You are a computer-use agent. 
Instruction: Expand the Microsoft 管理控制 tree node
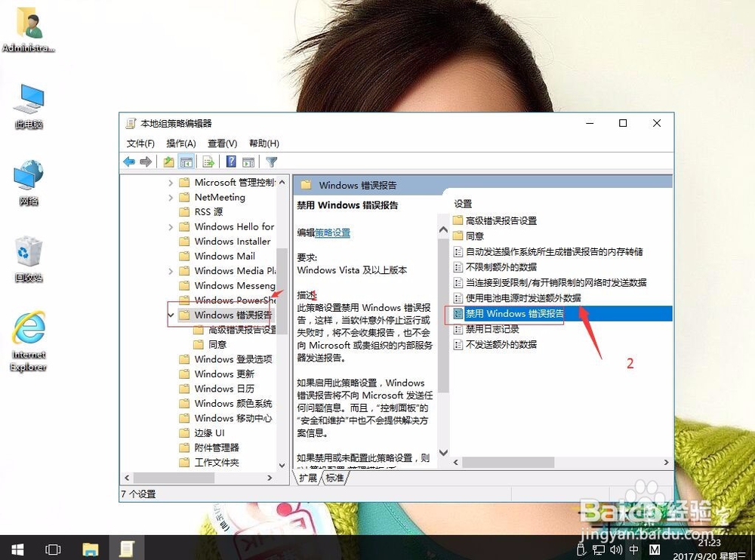pos(171,183)
